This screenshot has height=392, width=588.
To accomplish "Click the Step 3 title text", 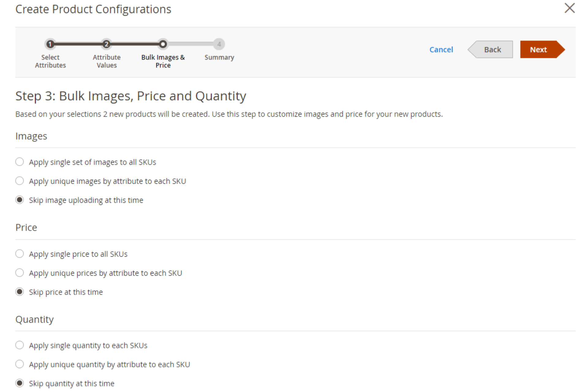I will click(130, 96).
